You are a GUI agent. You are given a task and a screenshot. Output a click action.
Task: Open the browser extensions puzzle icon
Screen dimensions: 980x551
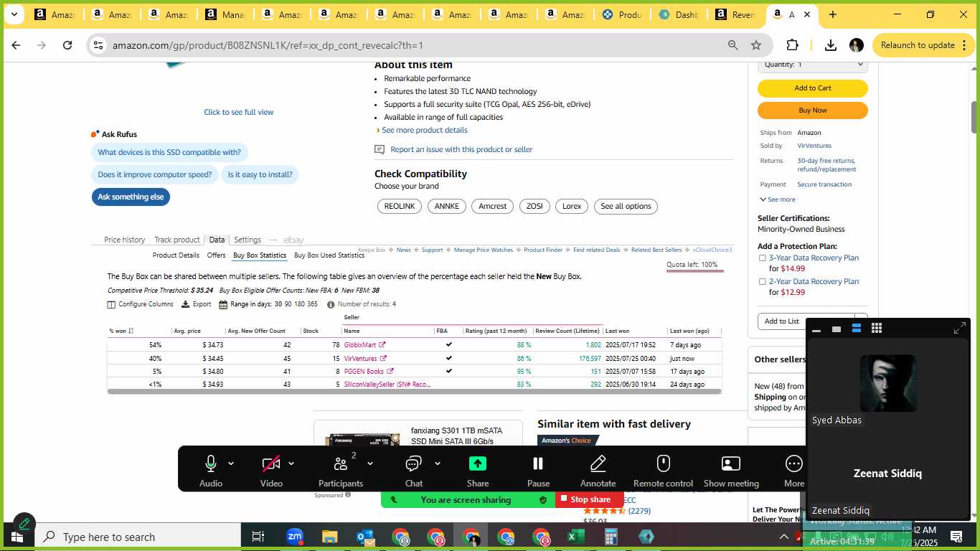tap(792, 45)
